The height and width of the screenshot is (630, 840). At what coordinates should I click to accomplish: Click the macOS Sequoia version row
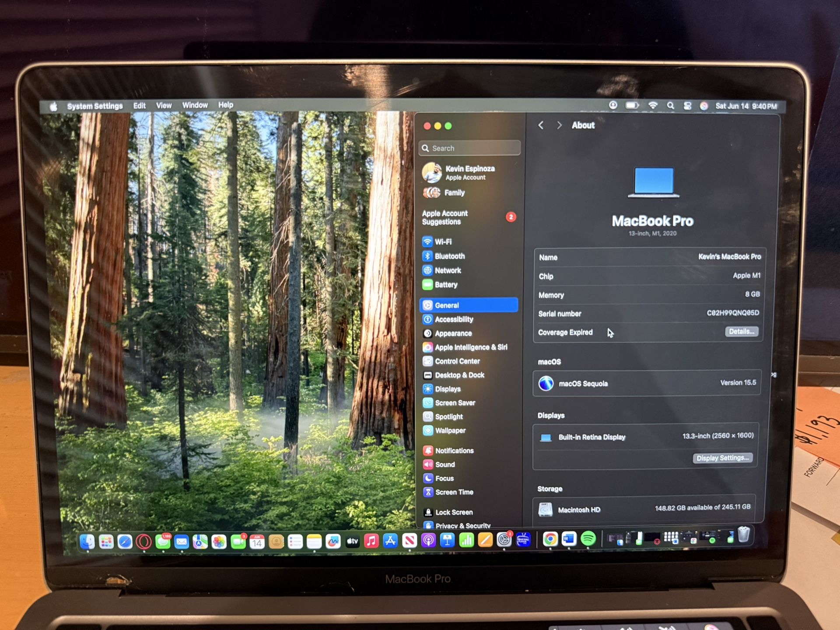pos(647,383)
